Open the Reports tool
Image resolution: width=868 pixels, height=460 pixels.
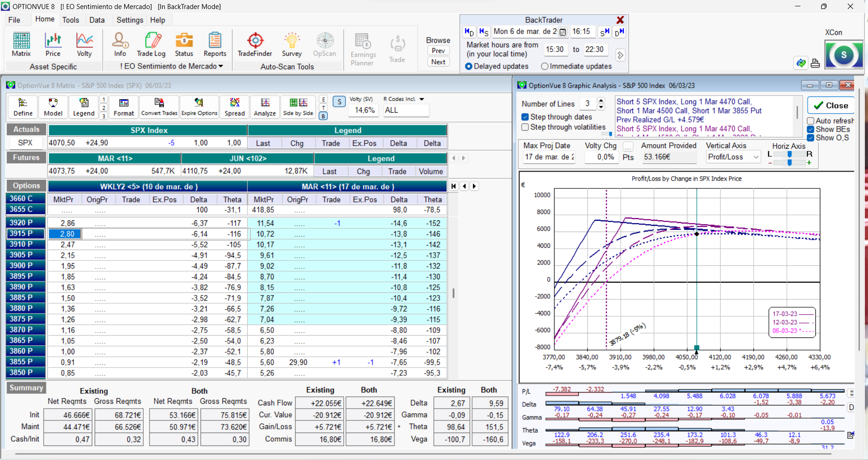coord(215,45)
